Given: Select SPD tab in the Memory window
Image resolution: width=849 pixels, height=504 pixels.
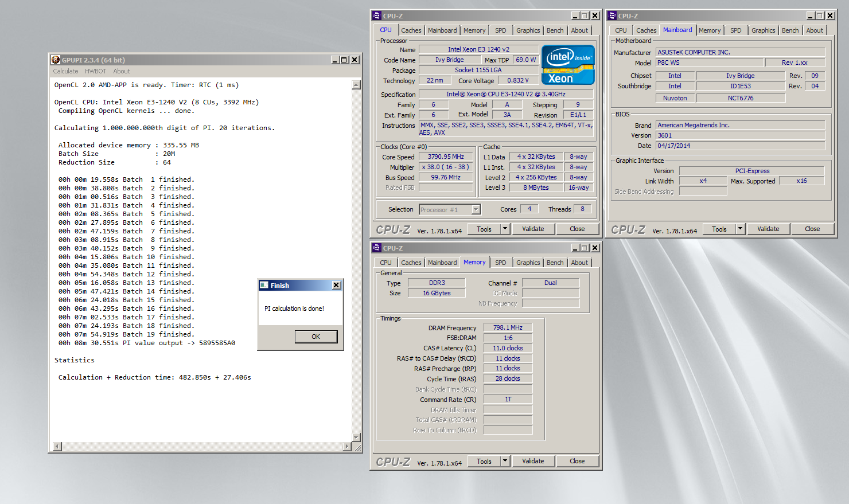Looking at the screenshot, I should pos(501,263).
